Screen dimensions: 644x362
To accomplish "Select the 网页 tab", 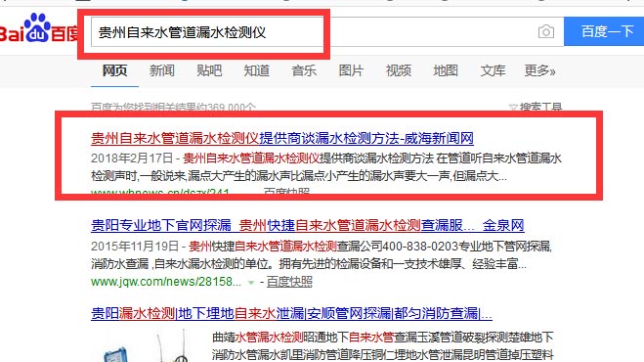I will 114,70.
